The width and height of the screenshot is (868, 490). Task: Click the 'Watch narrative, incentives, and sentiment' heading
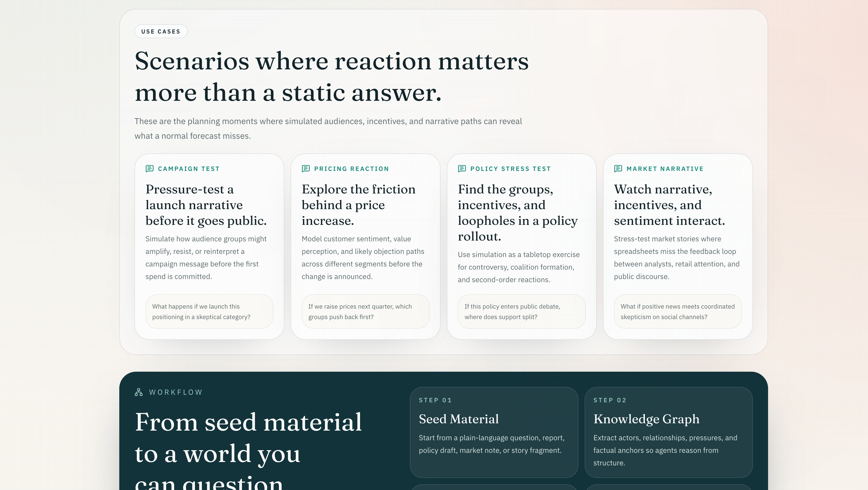tap(669, 205)
